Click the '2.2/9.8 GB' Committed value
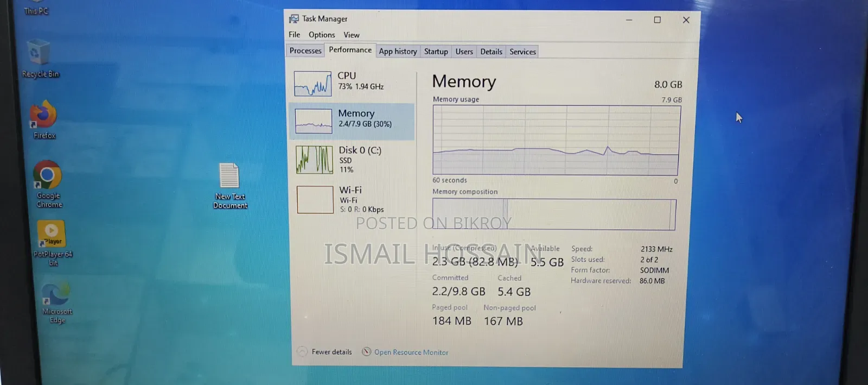 click(x=459, y=292)
